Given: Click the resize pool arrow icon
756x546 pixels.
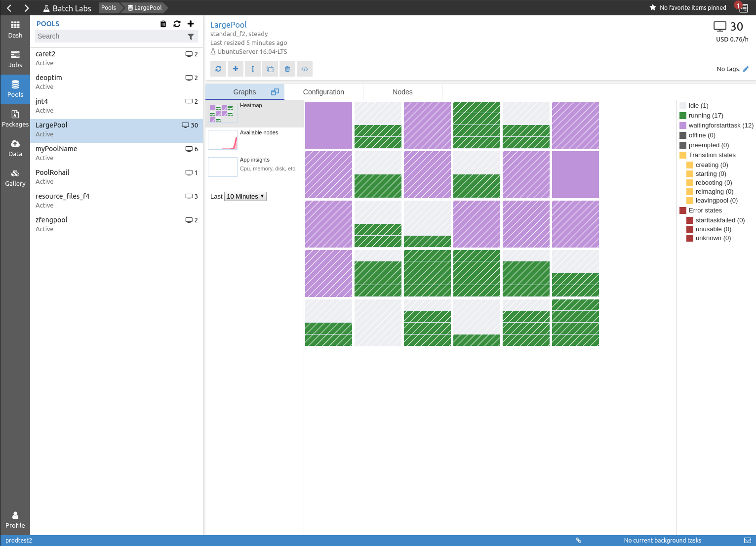Looking at the screenshot, I should [253, 69].
